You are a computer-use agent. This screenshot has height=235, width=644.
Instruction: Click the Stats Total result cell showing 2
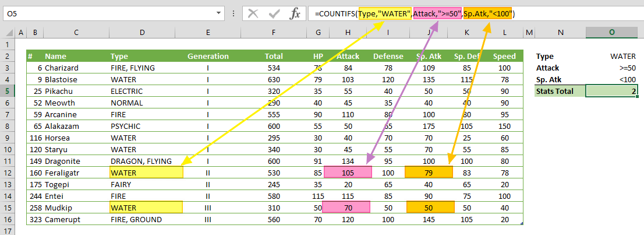tap(612, 91)
